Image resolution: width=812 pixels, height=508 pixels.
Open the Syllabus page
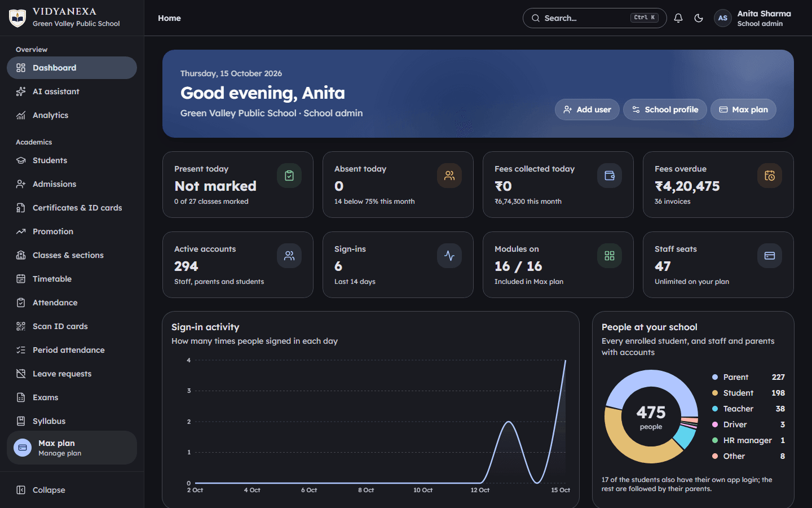[x=72, y=421]
